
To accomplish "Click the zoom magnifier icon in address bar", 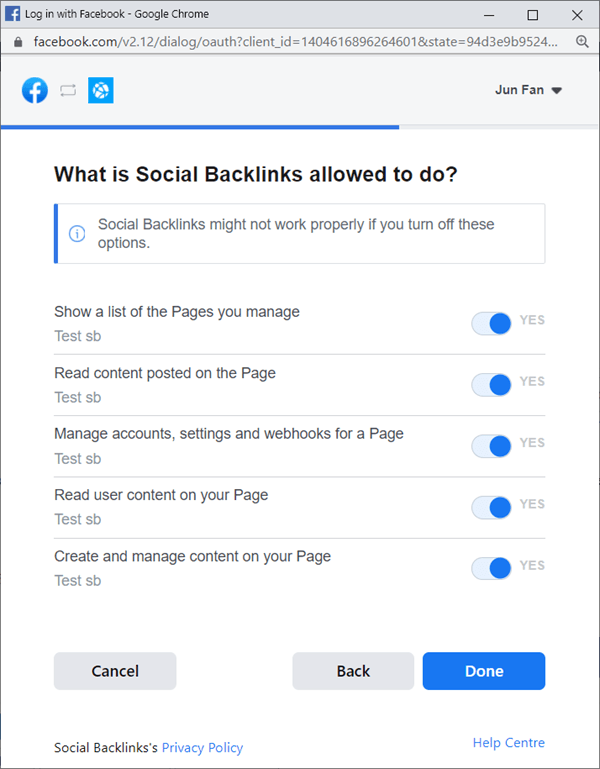I will tap(582, 42).
